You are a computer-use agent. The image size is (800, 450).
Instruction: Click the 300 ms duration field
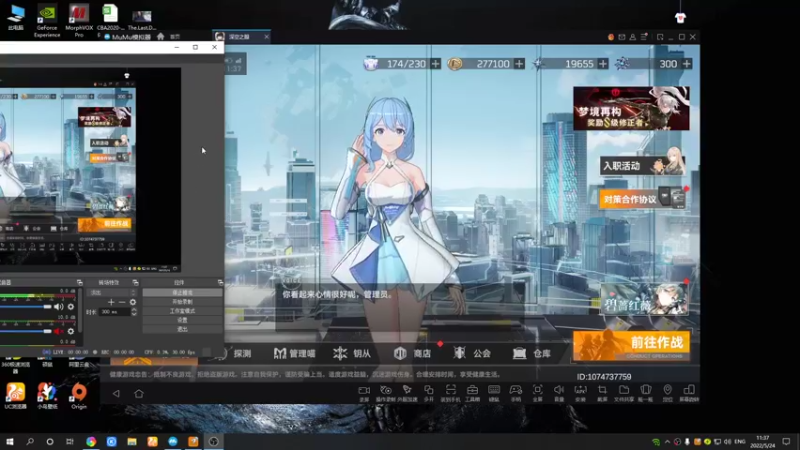pos(115,312)
